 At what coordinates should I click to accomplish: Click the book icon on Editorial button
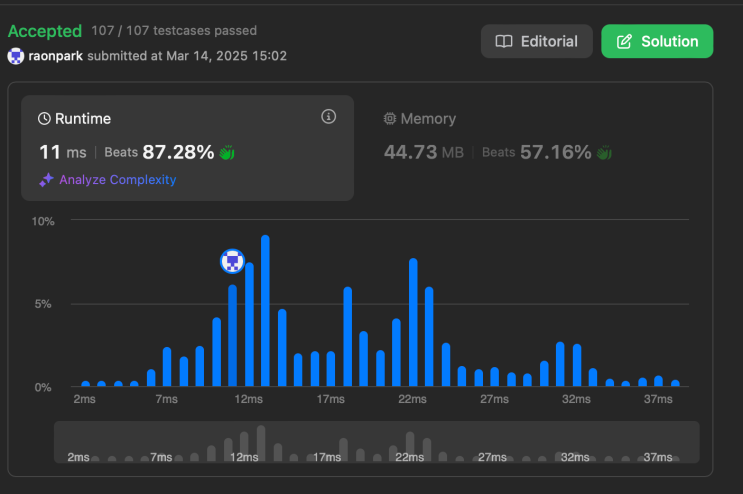504,41
